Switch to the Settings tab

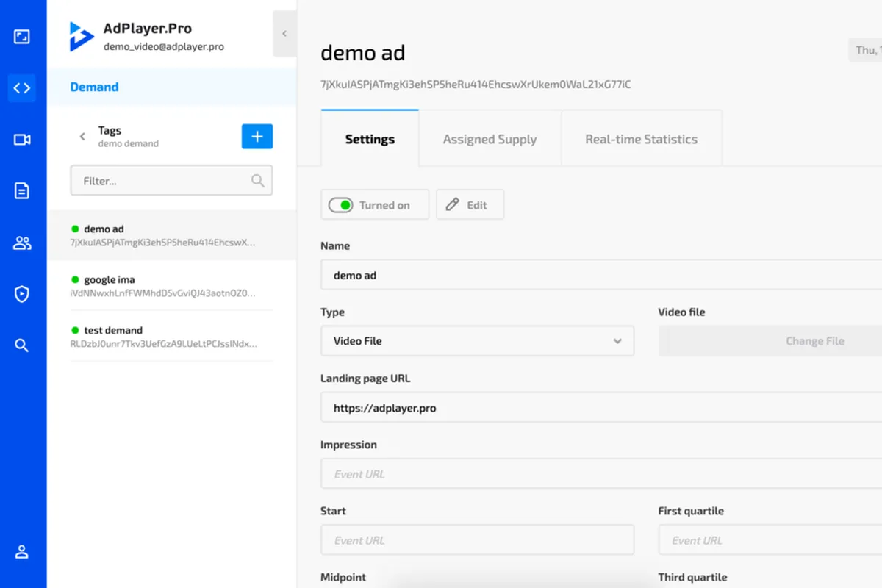tap(370, 139)
